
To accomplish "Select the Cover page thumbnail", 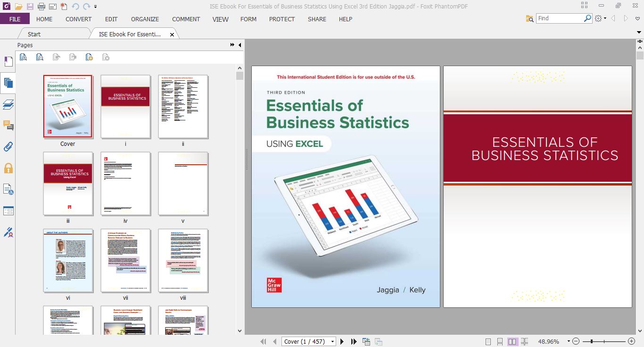I will [x=68, y=106].
